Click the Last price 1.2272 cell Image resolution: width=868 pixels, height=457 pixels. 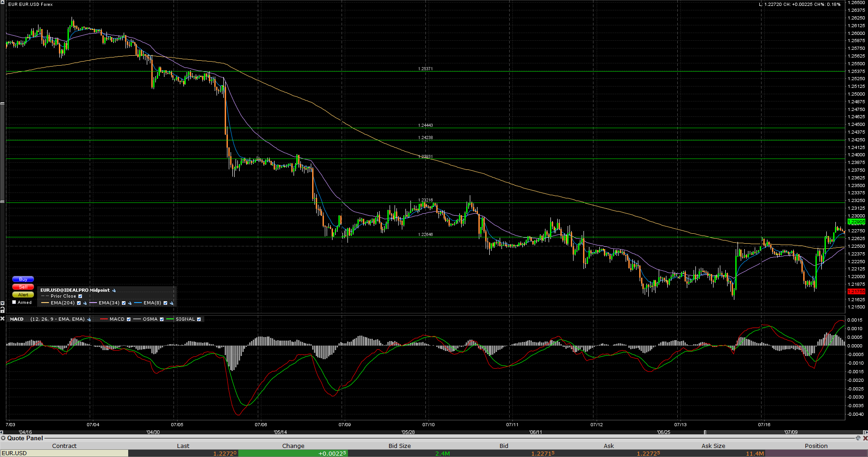point(183,453)
